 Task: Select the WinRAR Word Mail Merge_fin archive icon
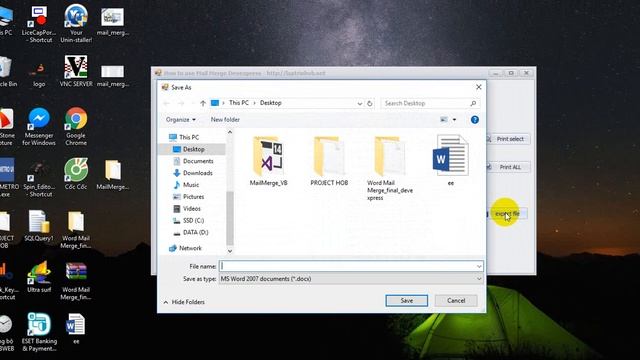(x=76, y=281)
